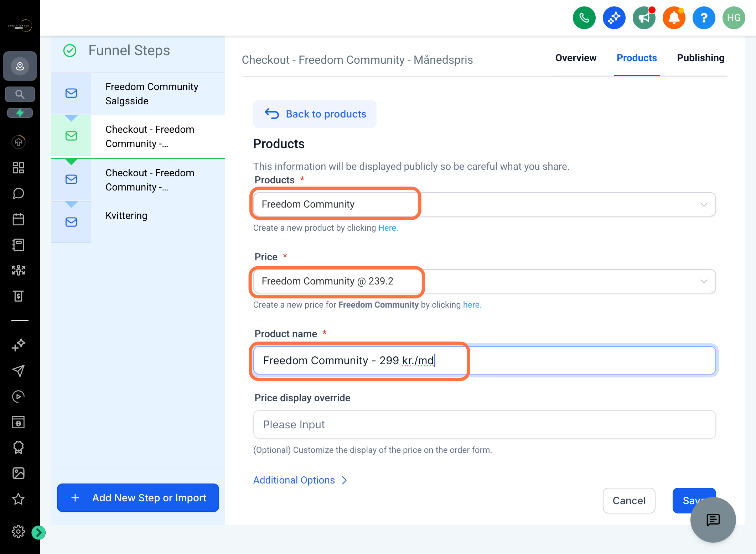The height and width of the screenshot is (554, 756).
Task: Open the play circle memberships icon
Action: (x=19, y=396)
